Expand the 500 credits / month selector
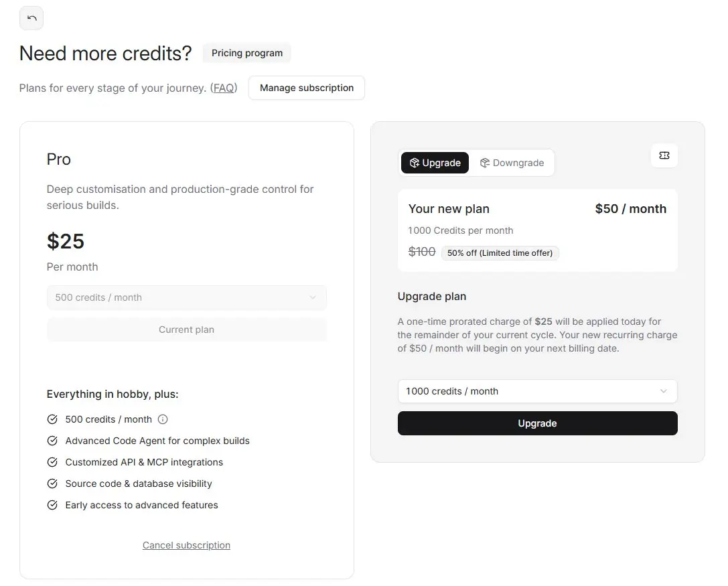The width and height of the screenshot is (728, 586). click(x=186, y=297)
